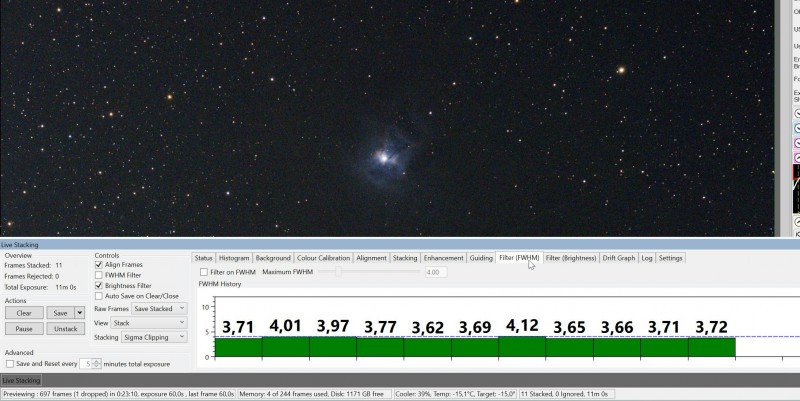This screenshot has width=800, height=401.
Task: Enable Auto Save on Clear/Close
Action: click(98, 296)
